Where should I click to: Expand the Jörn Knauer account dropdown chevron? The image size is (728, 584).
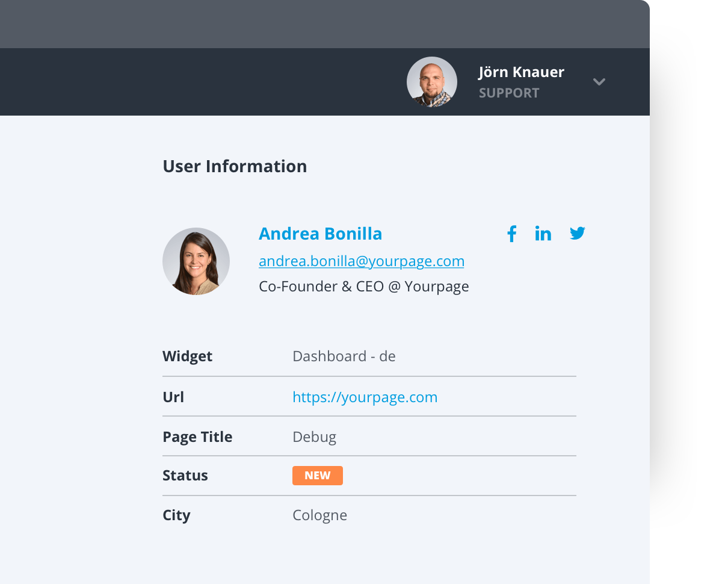(599, 82)
